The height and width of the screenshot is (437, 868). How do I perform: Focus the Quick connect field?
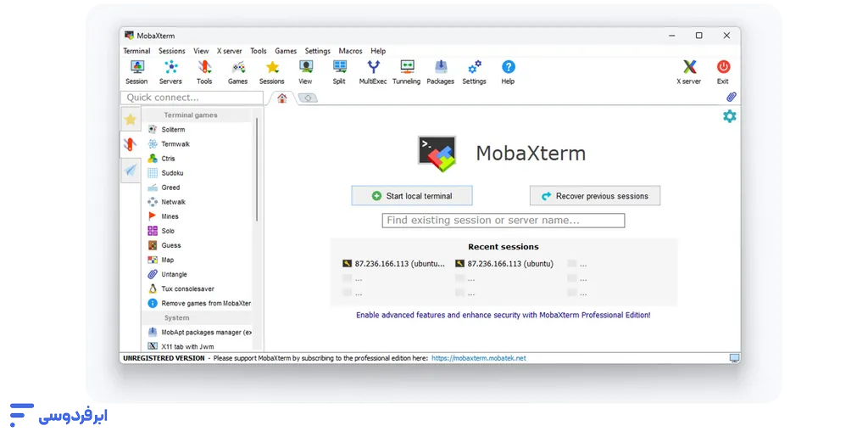click(x=192, y=98)
